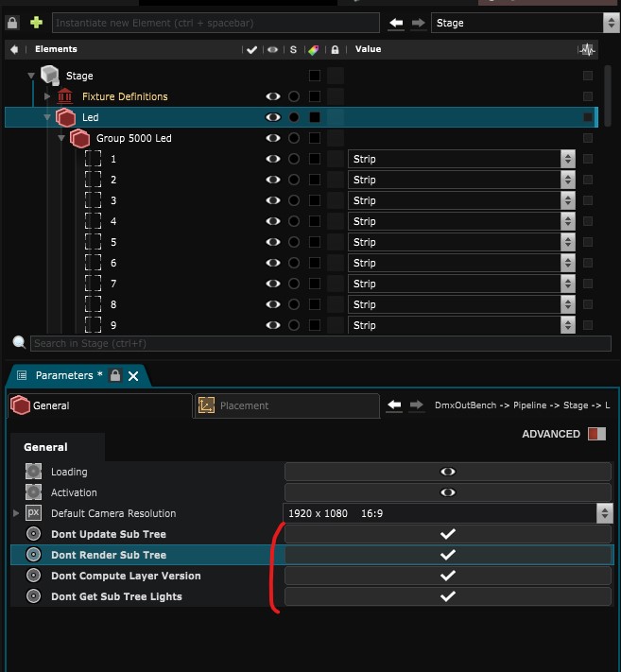Image resolution: width=621 pixels, height=672 pixels.
Task: Click the lock icon on Parameters panel tab
Action: pos(115,375)
